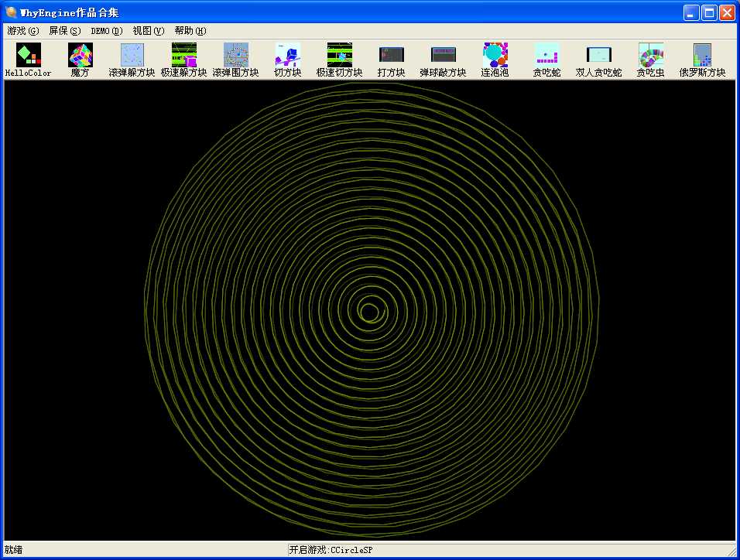This screenshot has width=740, height=560.
Task: Open the 双人贪吃蛇 two-player snake game
Action: pos(599,56)
